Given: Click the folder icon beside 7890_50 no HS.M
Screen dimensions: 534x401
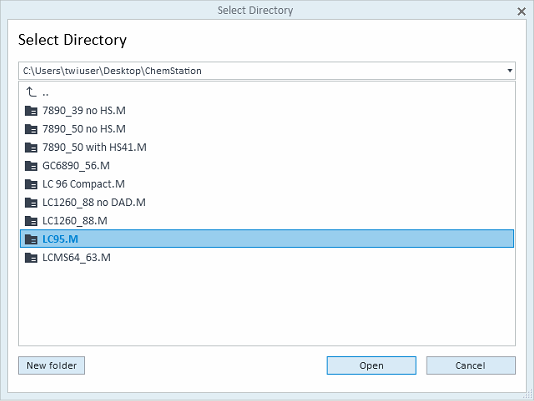Looking at the screenshot, I should [x=31, y=129].
